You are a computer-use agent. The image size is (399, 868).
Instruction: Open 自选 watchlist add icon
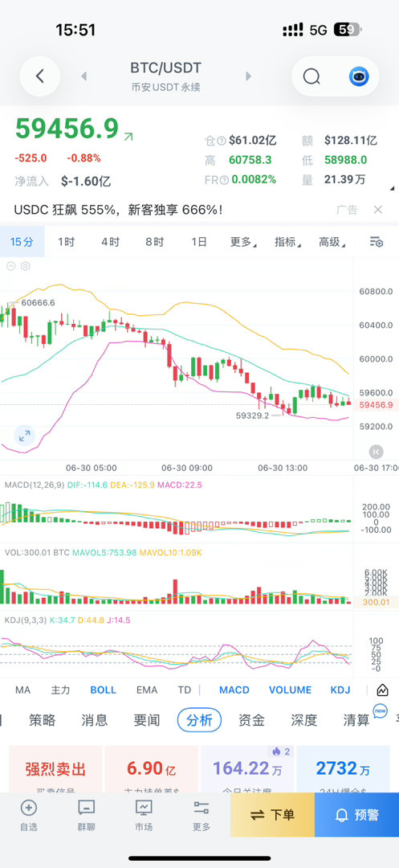[29, 816]
